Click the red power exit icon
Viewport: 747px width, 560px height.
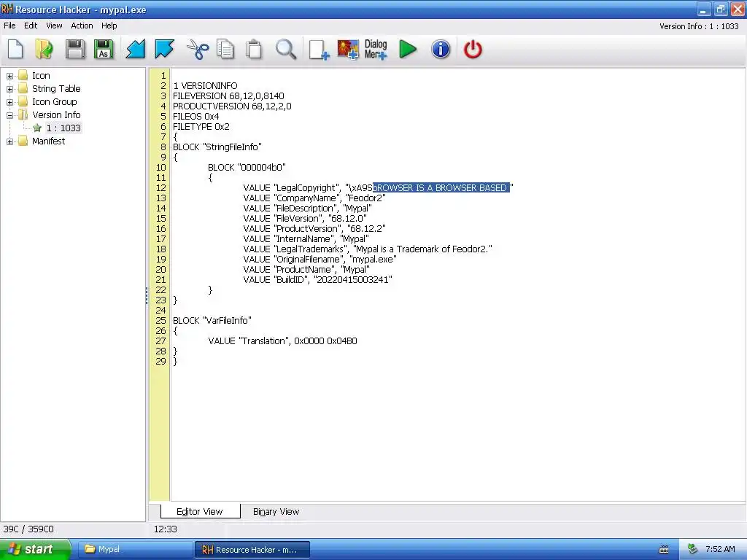pyautogui.click(x=473, y=49)
